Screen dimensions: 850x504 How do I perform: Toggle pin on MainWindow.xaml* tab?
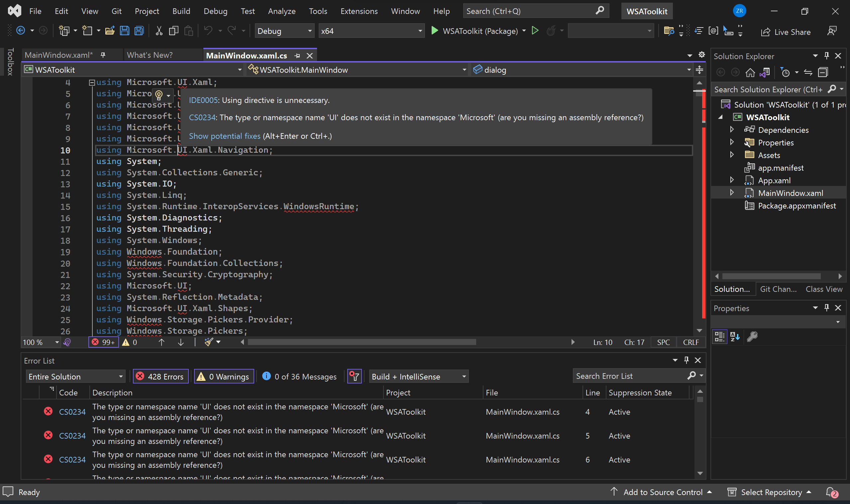(103, 55)
